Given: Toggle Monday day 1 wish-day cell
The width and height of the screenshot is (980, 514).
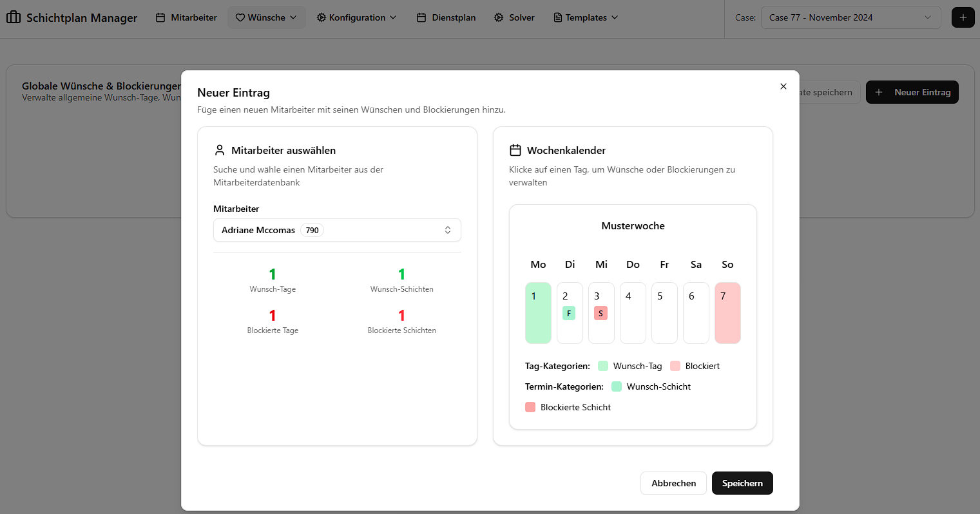Looking at the screenshot, I should point(538,313).
